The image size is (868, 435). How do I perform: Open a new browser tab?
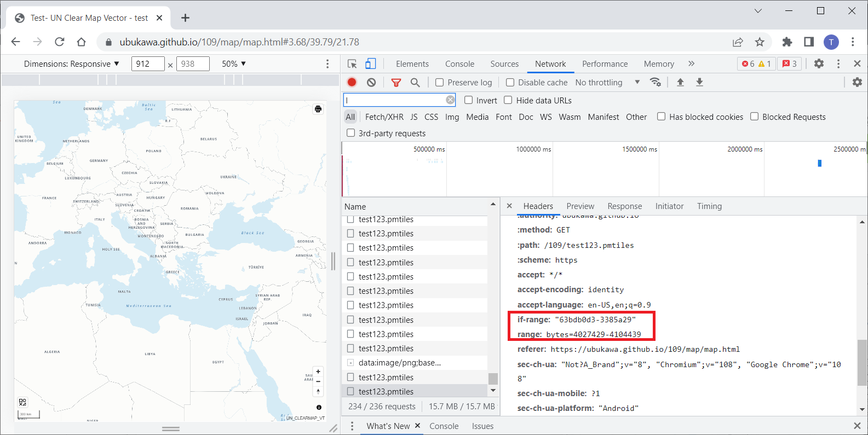[186, 18]
